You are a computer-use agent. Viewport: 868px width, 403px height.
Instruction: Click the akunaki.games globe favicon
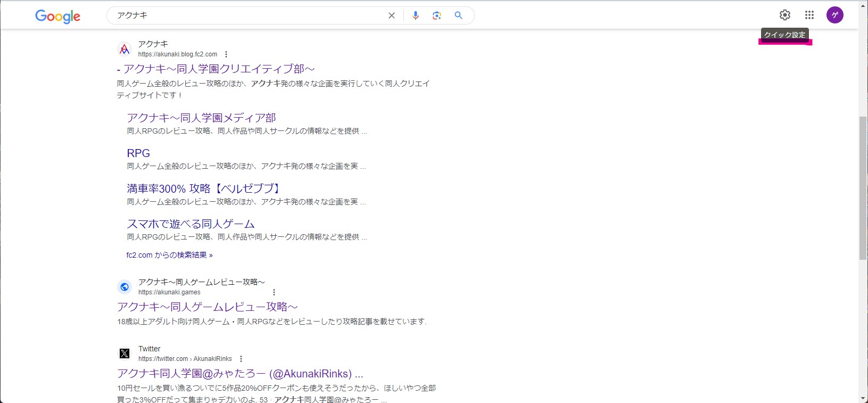coord(125,287)
